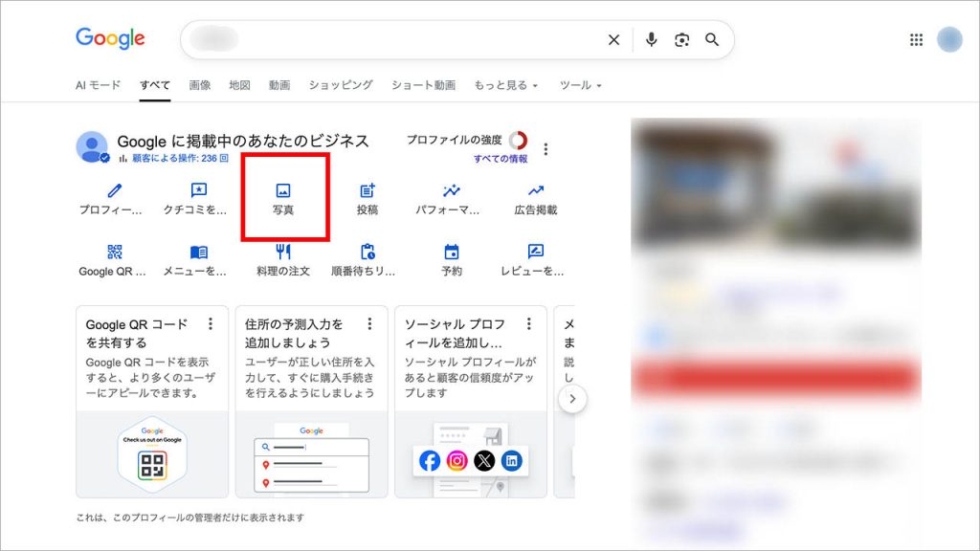The height and width of the screenshot is (551, 980).
Task: Clear the search box with the X
Action: pyautogui.click(x=614, y=40)
